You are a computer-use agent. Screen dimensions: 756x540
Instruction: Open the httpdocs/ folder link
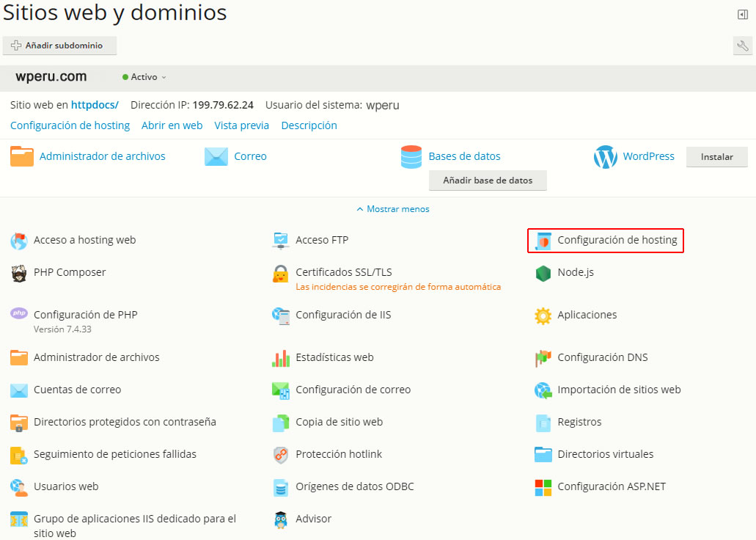coord(95,105)
